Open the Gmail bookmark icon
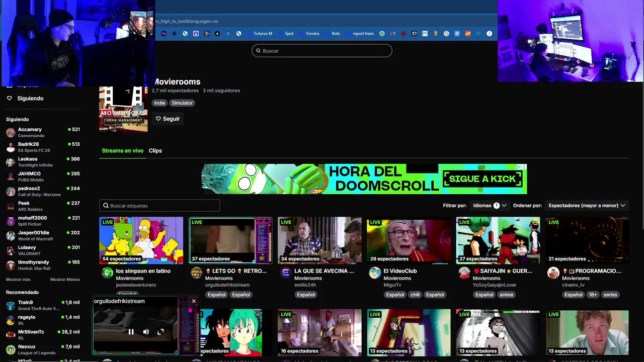Viewport: 644px width, 362px height. (x=392, y=34)
